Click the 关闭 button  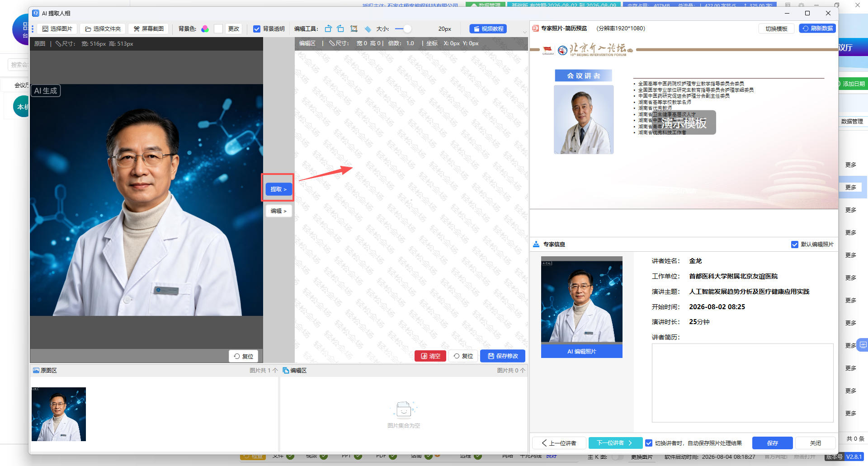coord(816,443)
